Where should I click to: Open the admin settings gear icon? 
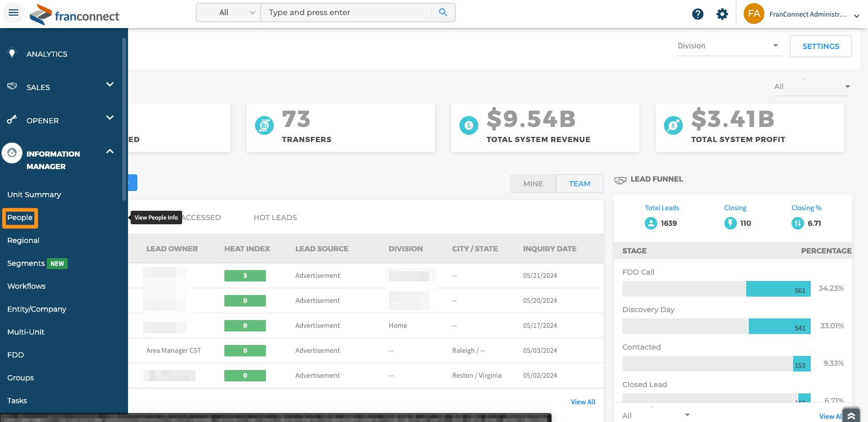[x=722, y=14]
